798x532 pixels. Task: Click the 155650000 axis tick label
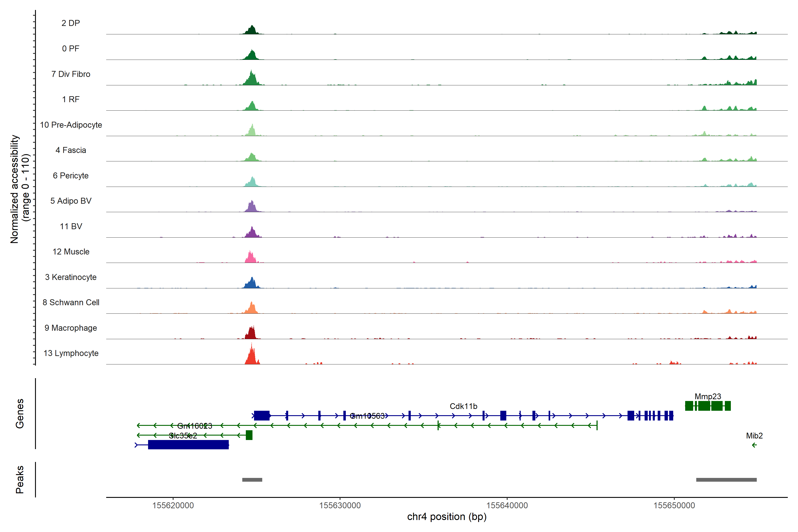674,505
